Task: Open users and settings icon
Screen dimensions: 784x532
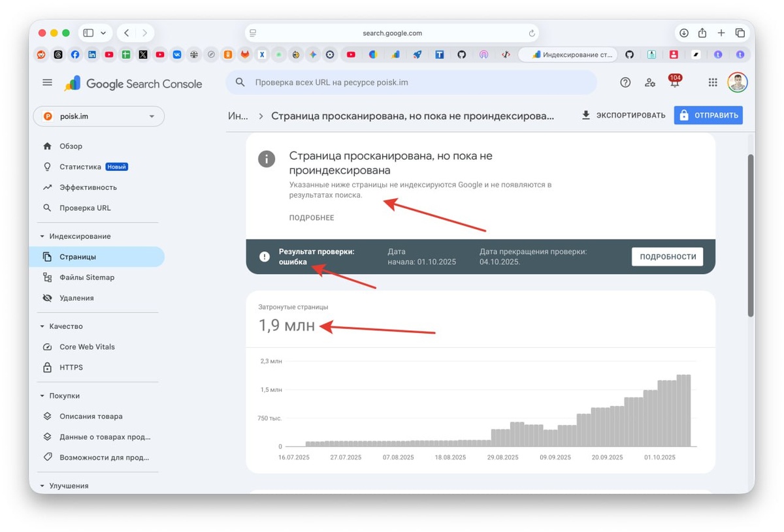Action: 650,82
